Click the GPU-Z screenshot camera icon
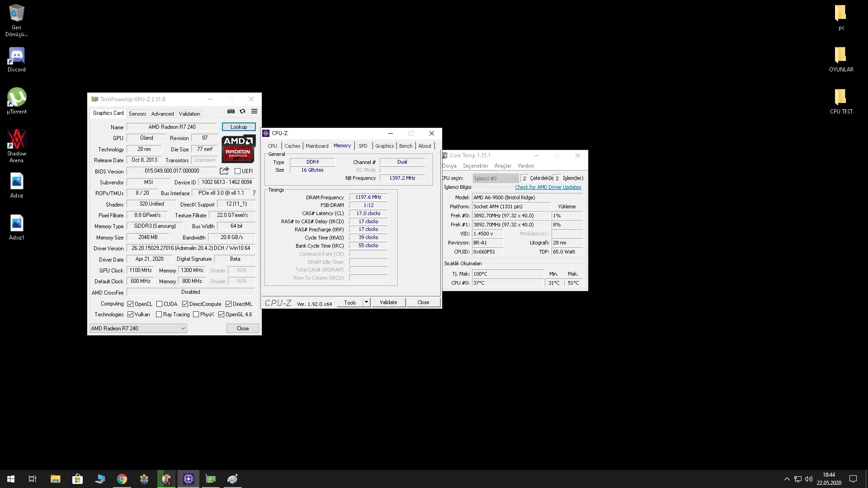This screenshot has width=868, height=488. 231,111
